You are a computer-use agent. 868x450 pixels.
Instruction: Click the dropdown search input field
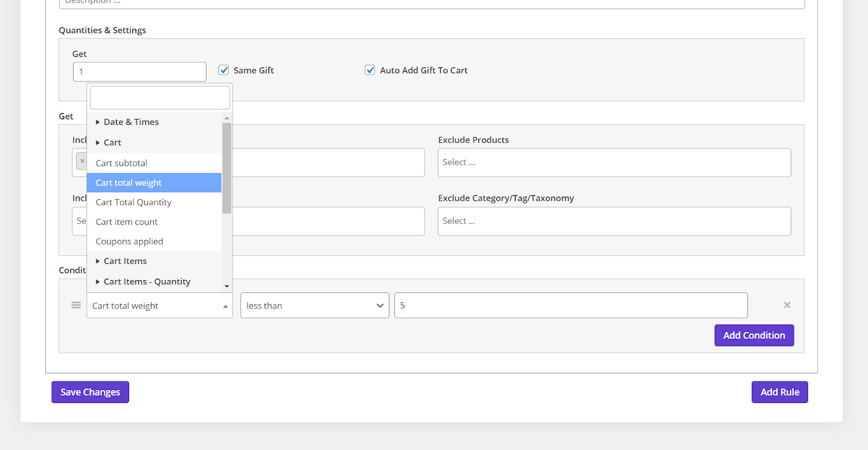160,98
